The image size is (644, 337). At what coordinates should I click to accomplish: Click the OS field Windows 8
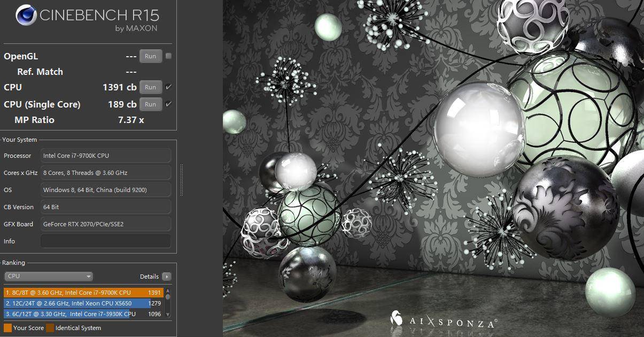click(x=106, y=190)
